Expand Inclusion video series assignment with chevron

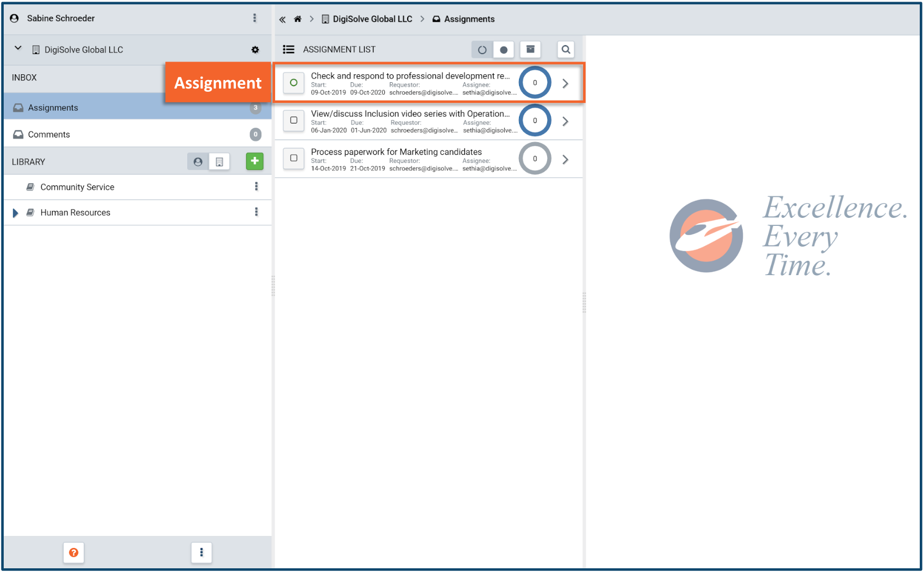566,121
